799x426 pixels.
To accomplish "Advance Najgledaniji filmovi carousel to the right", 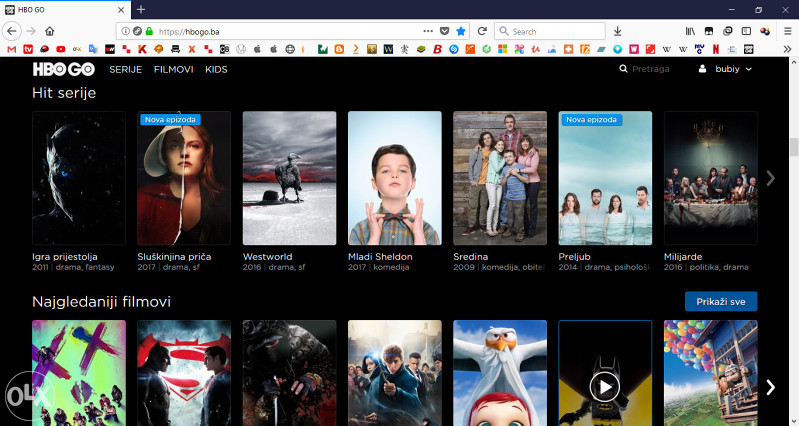I will [770, 387].
